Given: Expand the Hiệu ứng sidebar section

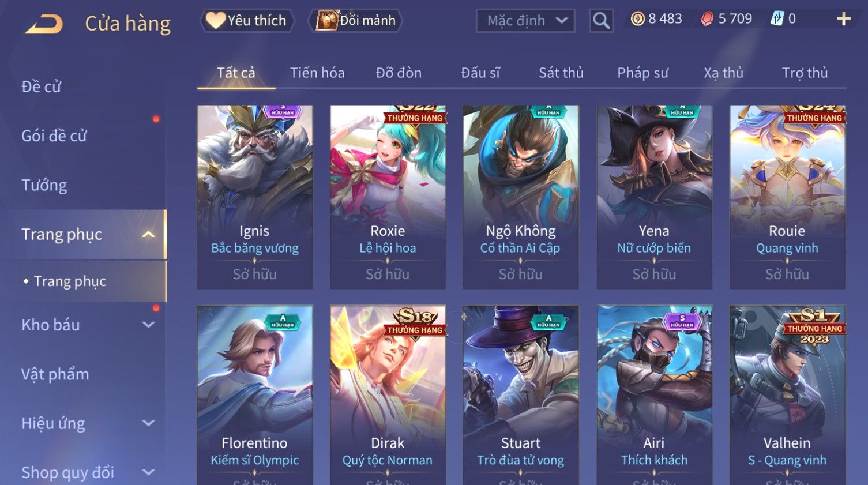Looking at the screenshot, I should pyautogui.click(x=148, y=423).
